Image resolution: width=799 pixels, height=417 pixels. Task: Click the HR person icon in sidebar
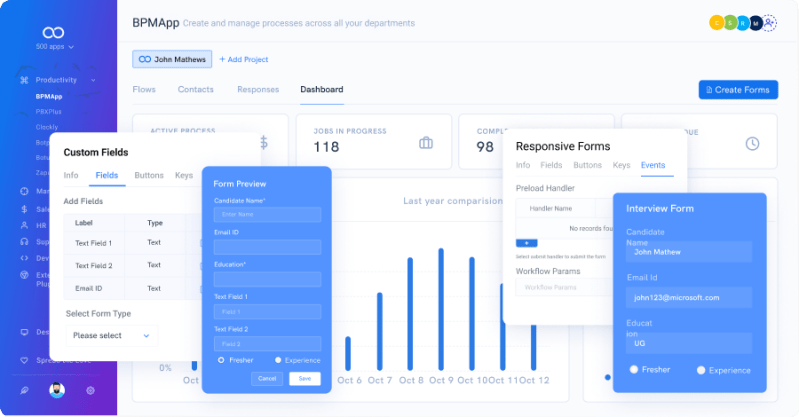24,225
